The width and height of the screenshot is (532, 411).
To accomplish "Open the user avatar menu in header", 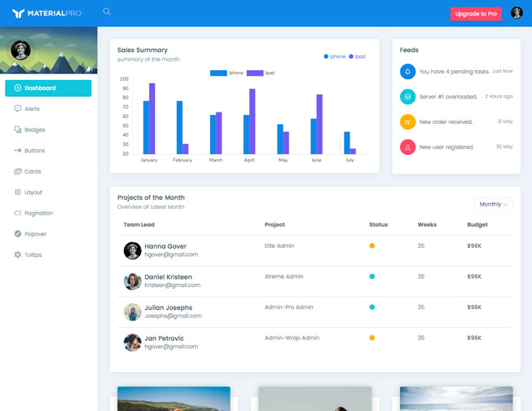I will pyautogui.click(x=517, y=13).
